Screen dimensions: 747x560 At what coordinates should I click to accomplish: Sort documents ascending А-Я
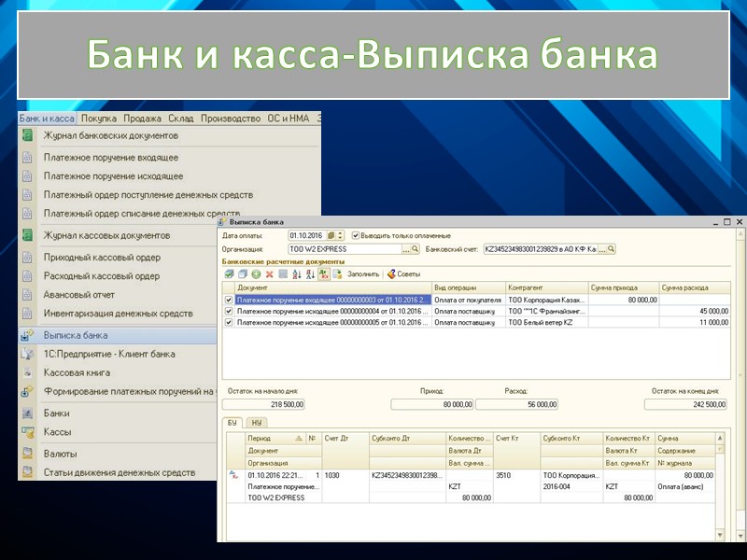pyautogui.click(x=297, y=274)
